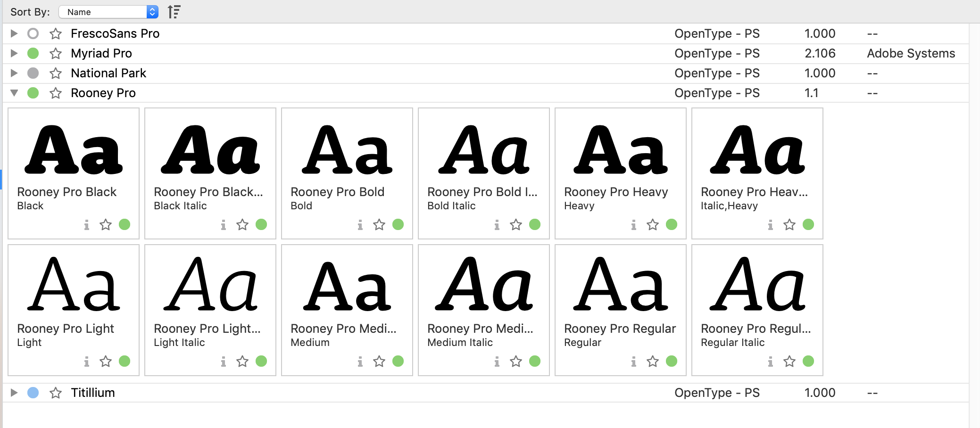This screenshot has height=428, width=980.
Task: Star the Myriad Pro family as favorite
Action: pos(56,53)
